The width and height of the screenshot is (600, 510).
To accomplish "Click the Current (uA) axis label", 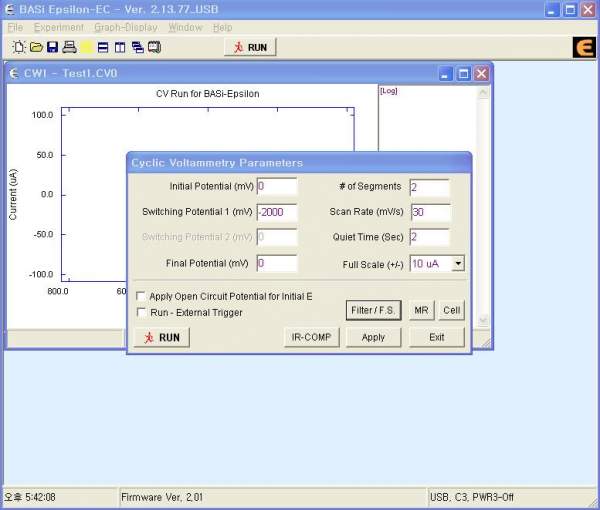I will (x=13, y=194).
